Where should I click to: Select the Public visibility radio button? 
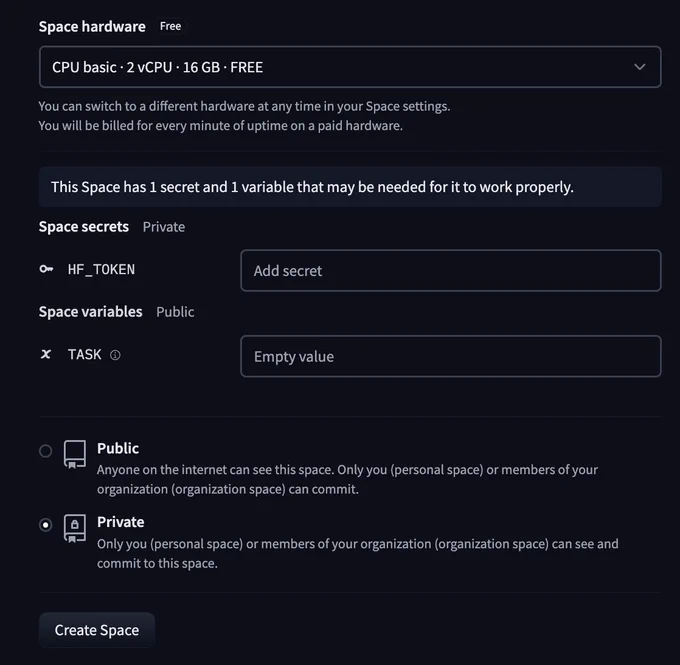[x=46, y=451]
